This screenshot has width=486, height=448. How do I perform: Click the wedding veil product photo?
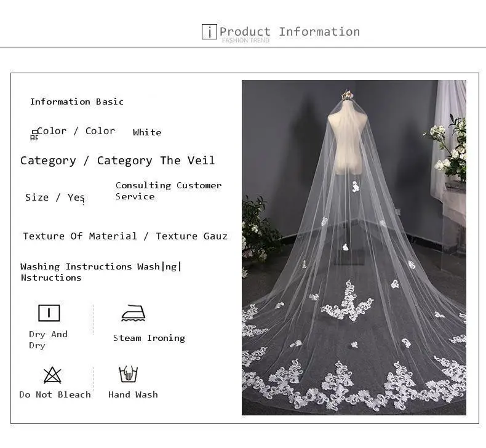click(354, 248)
